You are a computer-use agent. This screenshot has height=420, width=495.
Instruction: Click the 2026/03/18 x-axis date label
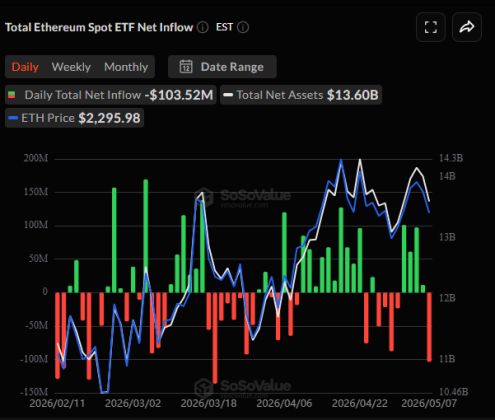point(208,403)
